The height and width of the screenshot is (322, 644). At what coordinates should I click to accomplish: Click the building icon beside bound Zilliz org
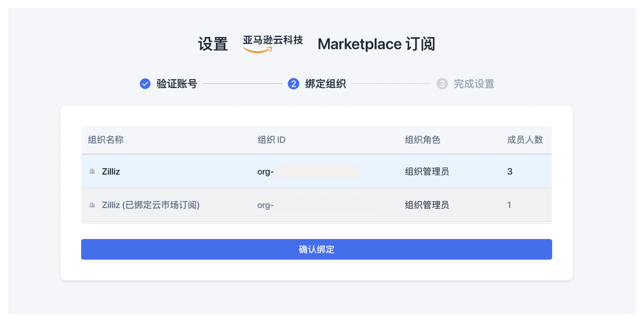click(93, 205)
